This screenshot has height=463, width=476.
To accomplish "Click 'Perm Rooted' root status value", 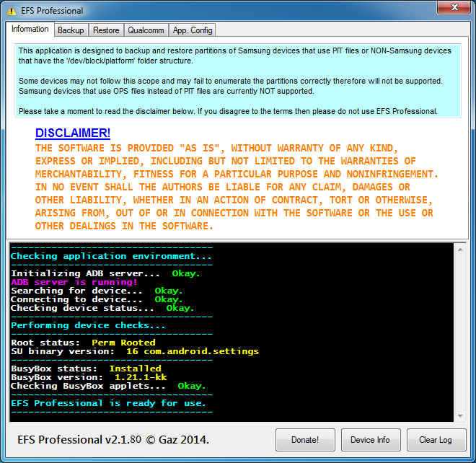I will tap(123, 343).
